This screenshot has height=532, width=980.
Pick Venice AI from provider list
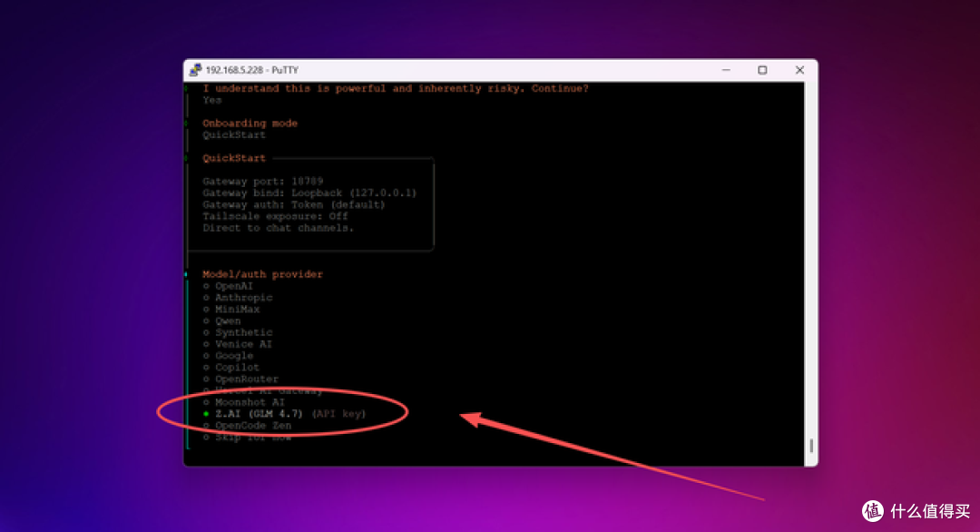(x=238, y=344)
